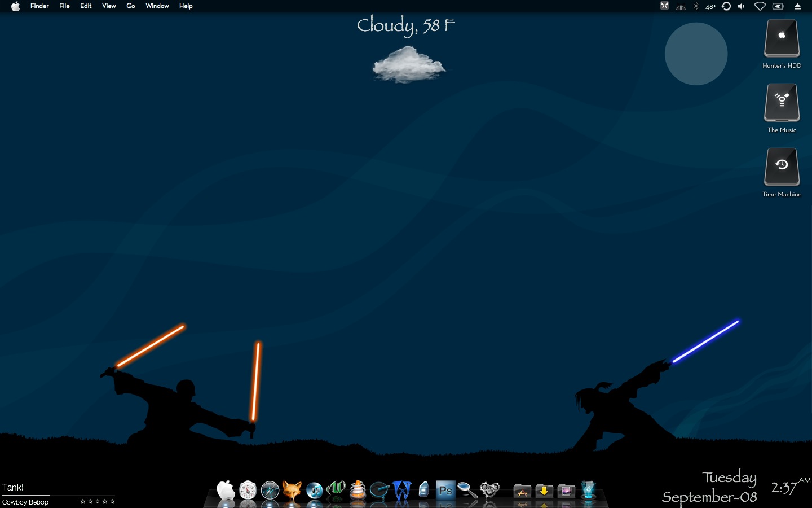Open the Wi-Fi AirPort status menu

coord(760,6)
